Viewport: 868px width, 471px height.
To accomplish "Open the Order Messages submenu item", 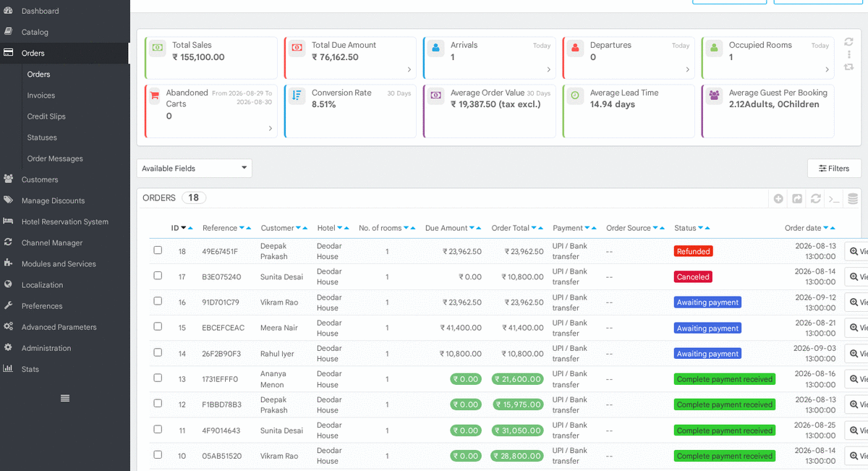I will (55, 158).
